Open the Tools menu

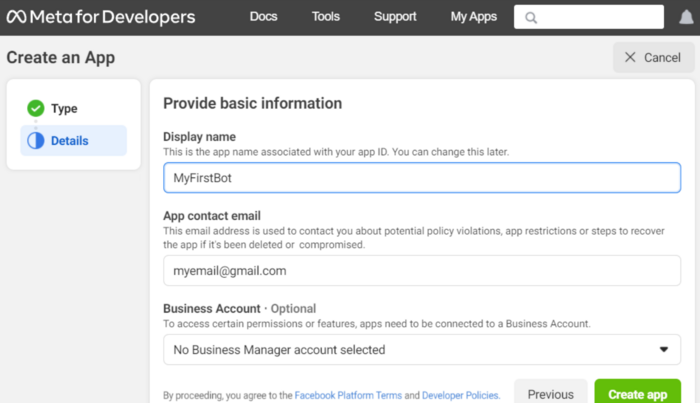326,17
